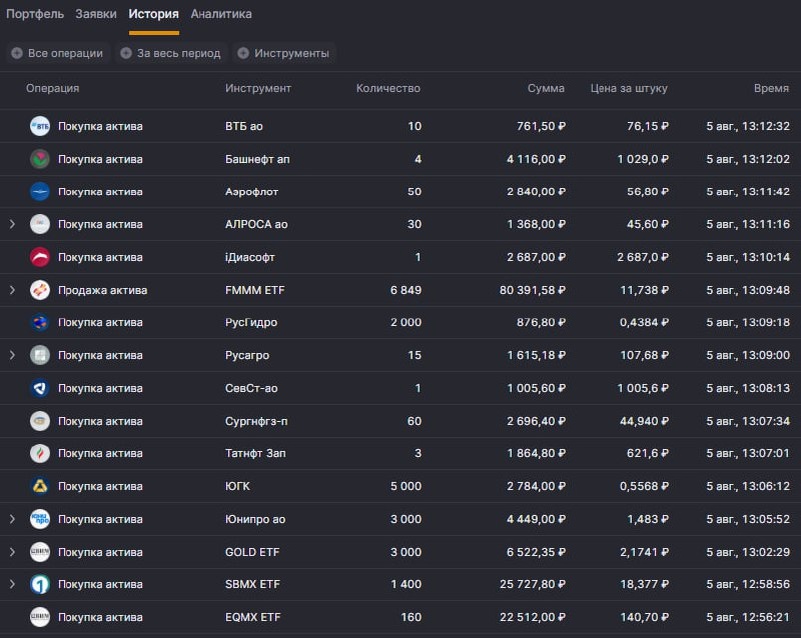Screen dimensions: 801x638
Task: Switch to the Портфель tab
Action: (35, 14)
